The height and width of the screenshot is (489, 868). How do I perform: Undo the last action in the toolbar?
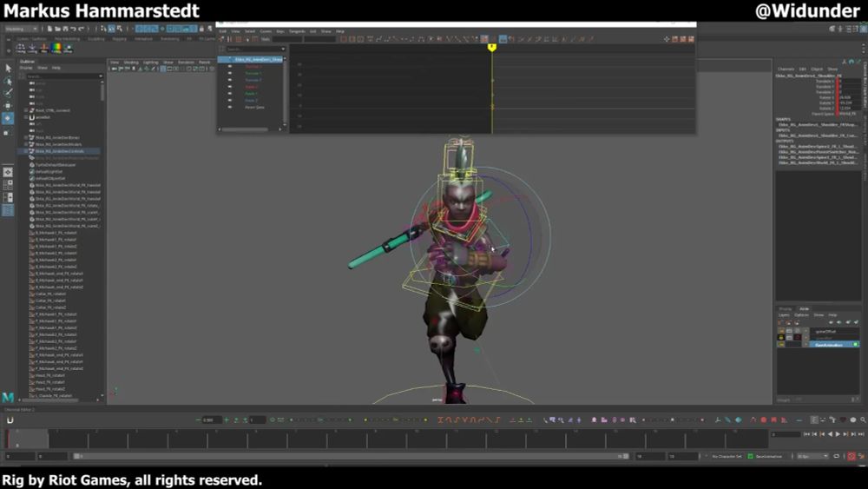click(74, 29)
